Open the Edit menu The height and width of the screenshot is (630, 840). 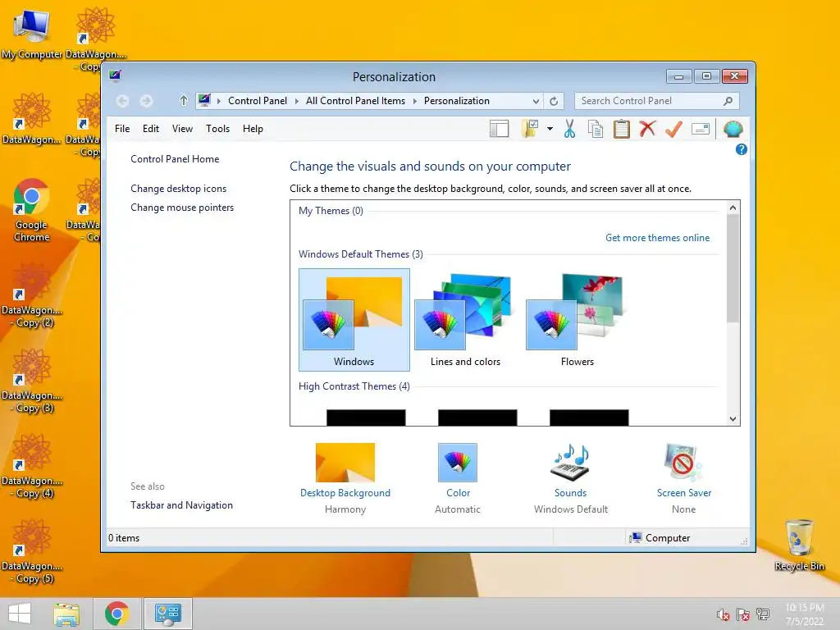coord(151,129)
